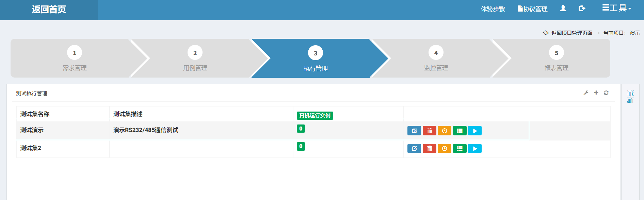644x200 pixels.
Task: Open the user profile icon
Action: (x=563, y=9)
